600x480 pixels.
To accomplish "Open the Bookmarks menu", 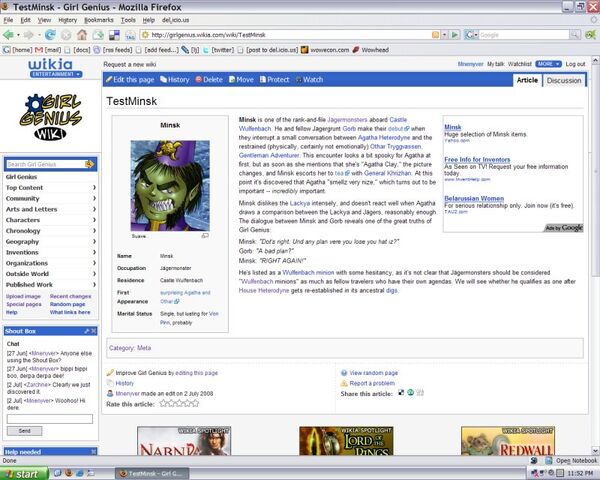I will [x=99, y=20].
